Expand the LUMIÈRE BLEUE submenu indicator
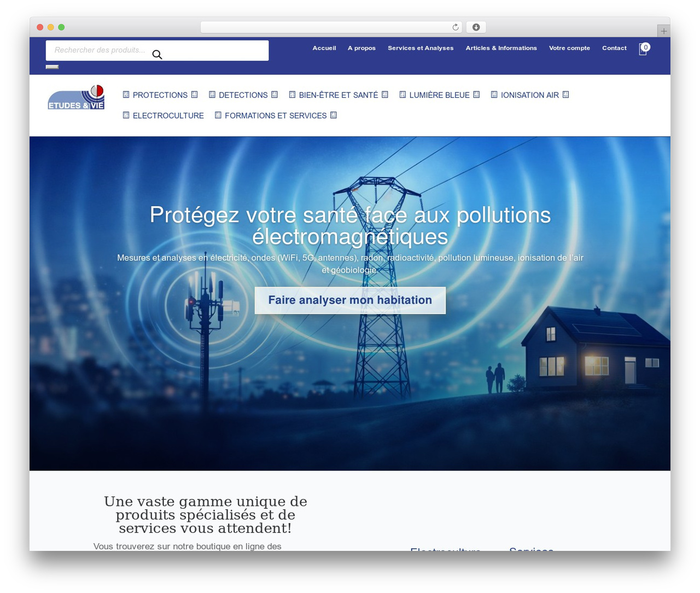Viewport: 700px width, 593px height. pyautogui.click(x=476, y=95)
